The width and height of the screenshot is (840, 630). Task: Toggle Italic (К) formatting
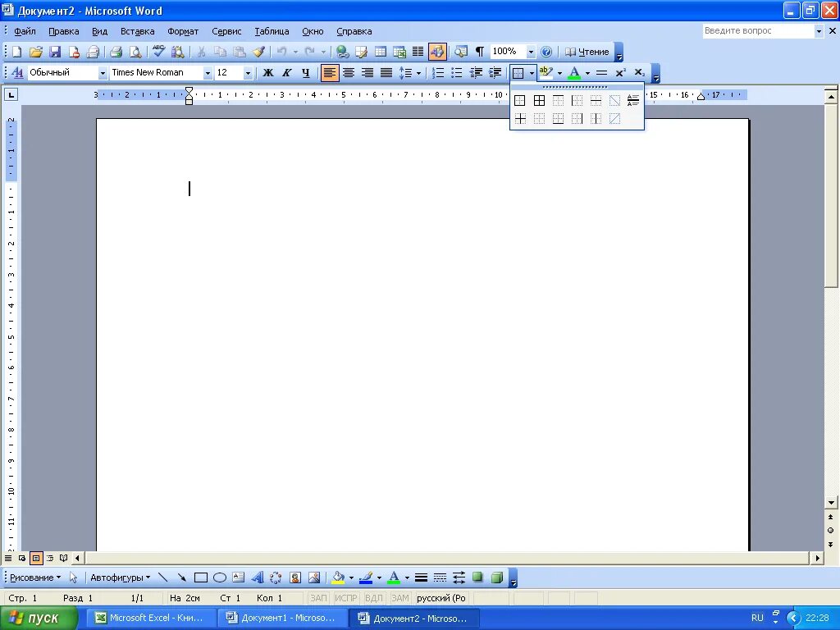pyautogui.click(x=287, y=72)
